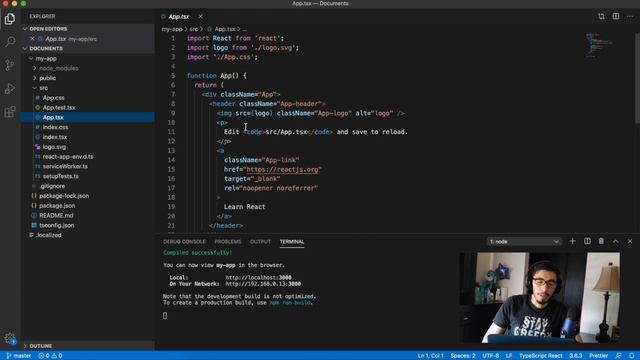Open the terminal selector dropdown '1: node'
The height and width of the screenshot is (360, 640).
click(524, 242)
